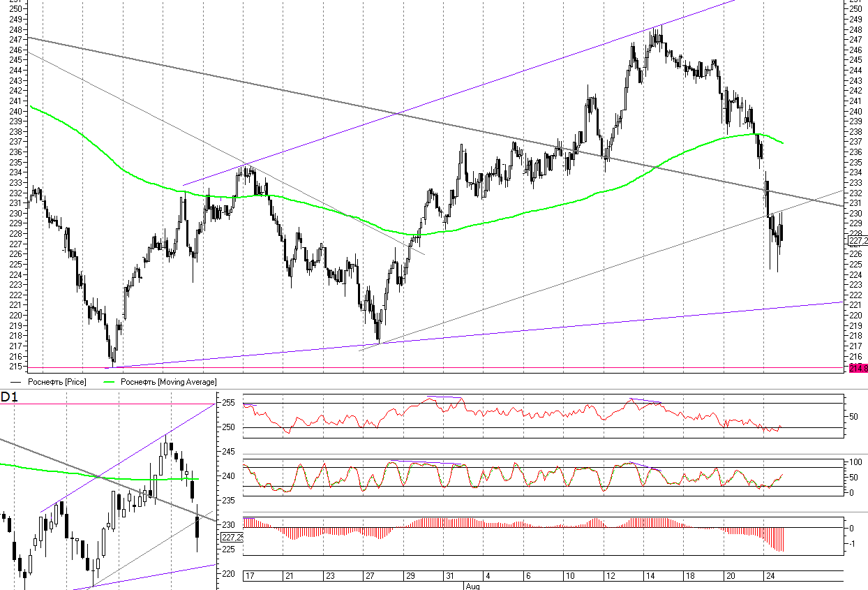868x590 pixels.
Task: Select date 21 on the time axis
Action: 290,577
